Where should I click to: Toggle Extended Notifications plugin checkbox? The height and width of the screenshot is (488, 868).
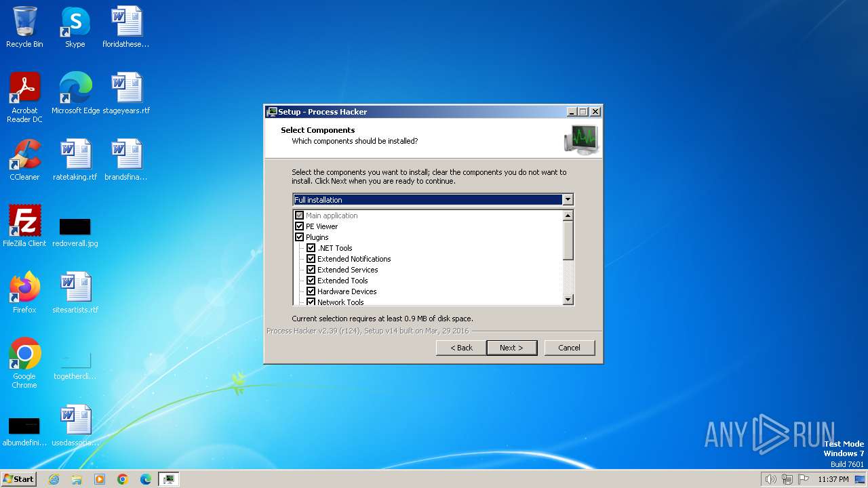click(311, 259)
